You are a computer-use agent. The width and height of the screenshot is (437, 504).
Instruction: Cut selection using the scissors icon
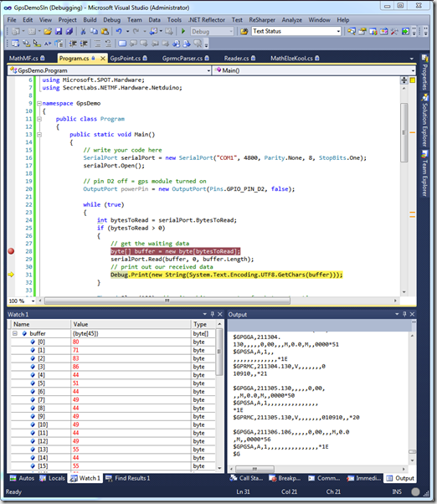coord(83,31)
